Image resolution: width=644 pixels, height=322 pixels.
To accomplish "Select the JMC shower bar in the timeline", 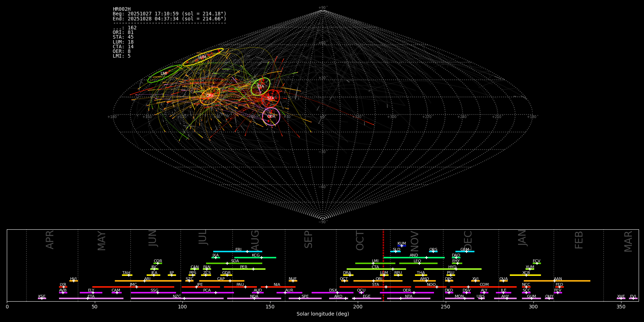I will tap(133, 287).
